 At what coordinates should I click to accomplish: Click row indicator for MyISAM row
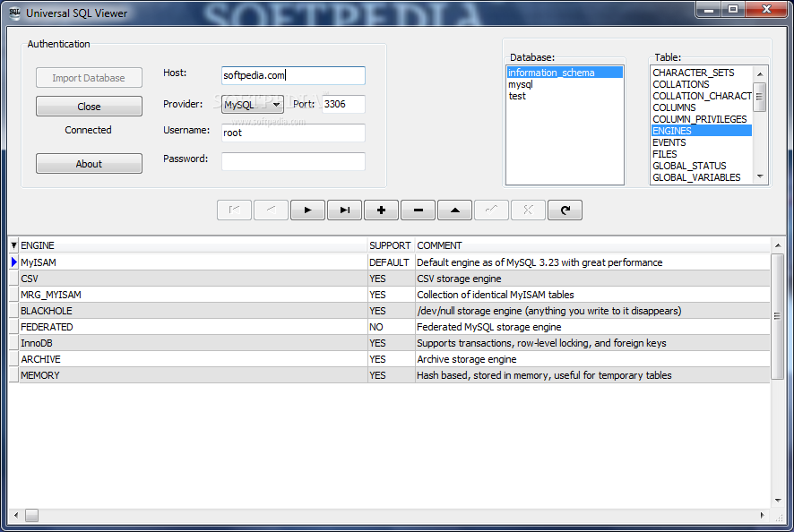click(13, 262)
